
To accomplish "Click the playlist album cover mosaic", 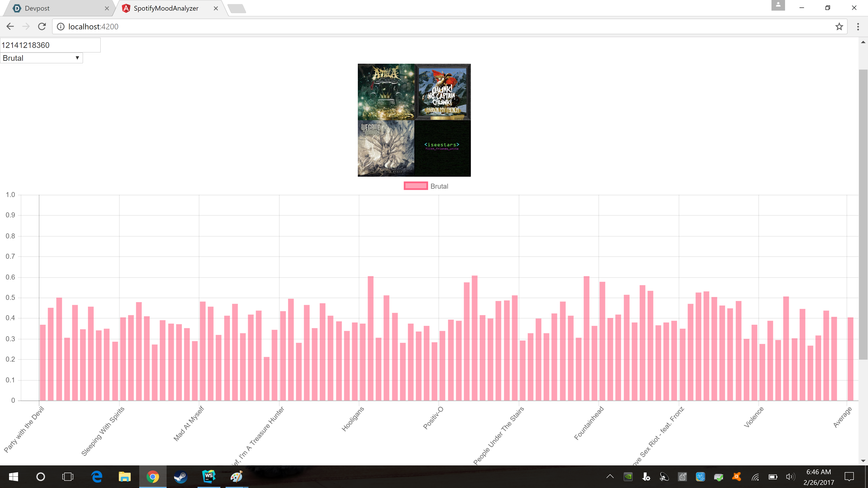I will pyautogui.click(x=414, y=120).
